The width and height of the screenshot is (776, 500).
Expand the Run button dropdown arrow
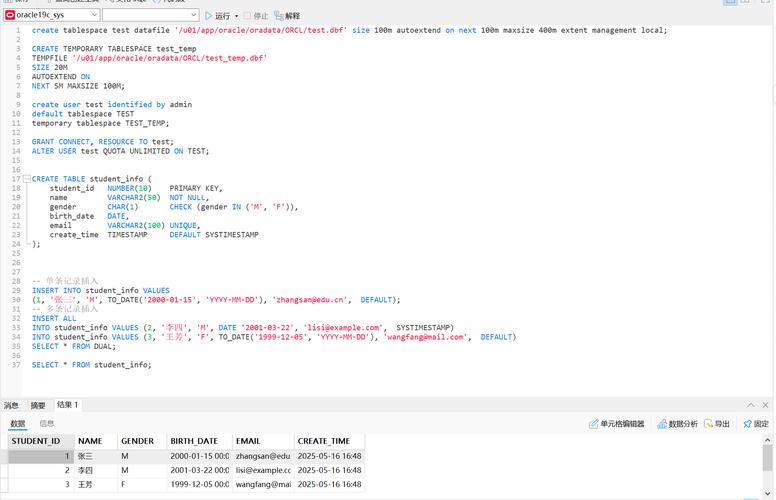(237, 16)
